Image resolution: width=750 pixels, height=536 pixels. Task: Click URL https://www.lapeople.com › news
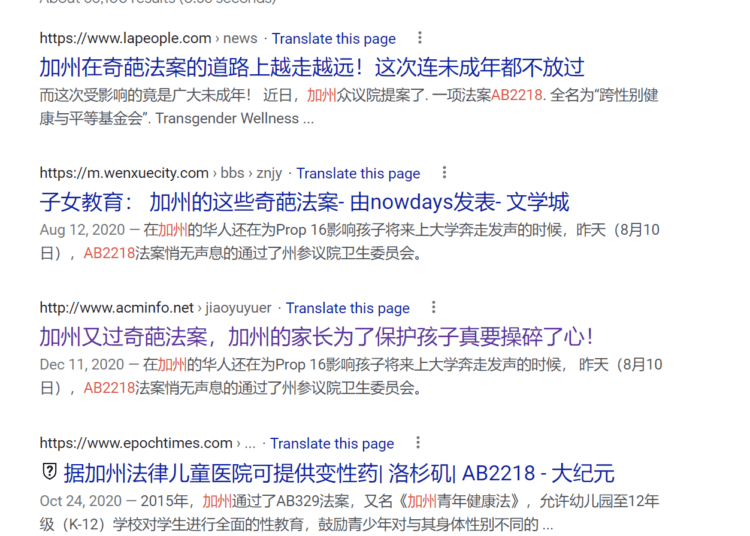coord(148,38)
